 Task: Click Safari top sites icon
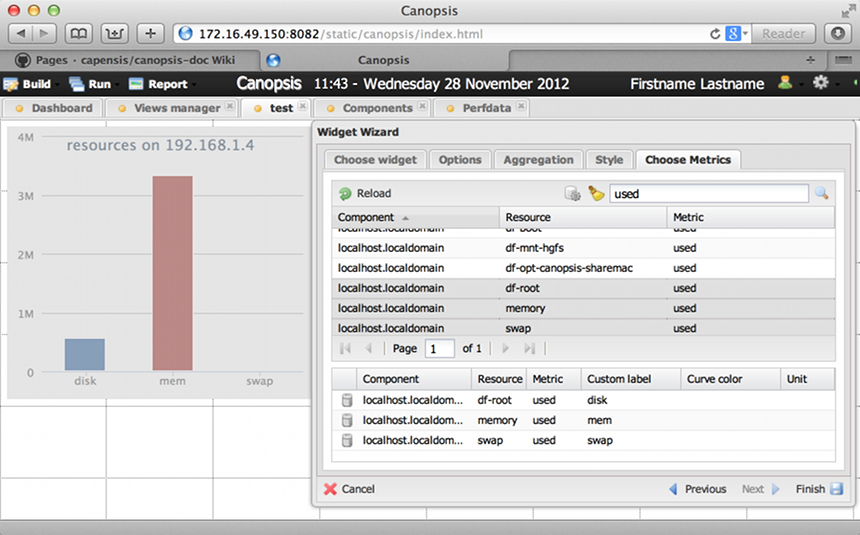[x=114, y=34]
